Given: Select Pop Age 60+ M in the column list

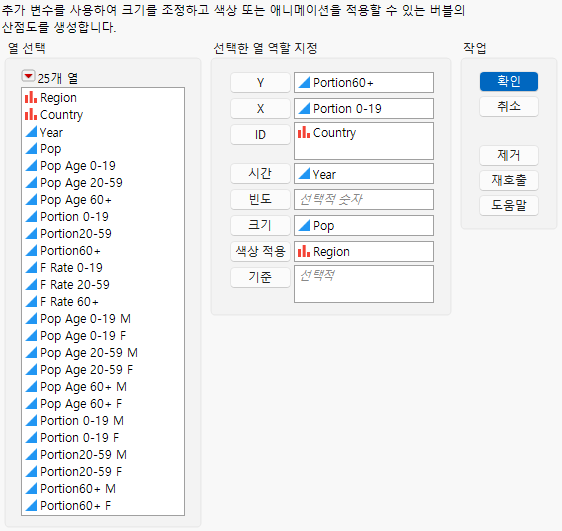Looking at the screenshot, I should point(103,387).
